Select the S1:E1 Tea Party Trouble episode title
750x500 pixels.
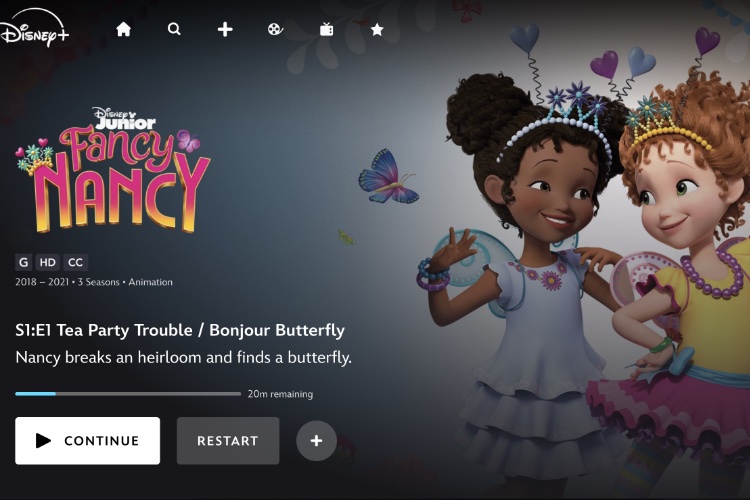click(x=180, y=330)
